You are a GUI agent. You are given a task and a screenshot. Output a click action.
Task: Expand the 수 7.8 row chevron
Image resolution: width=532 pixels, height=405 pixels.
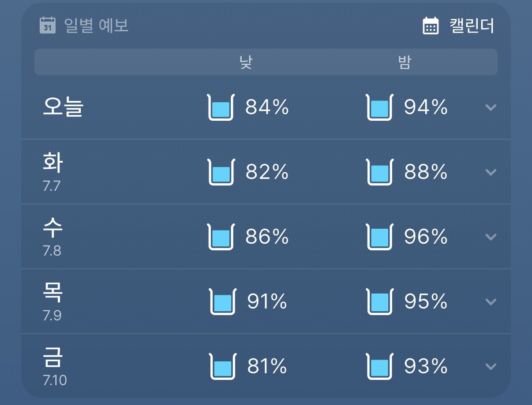click(x=491, y=237)
